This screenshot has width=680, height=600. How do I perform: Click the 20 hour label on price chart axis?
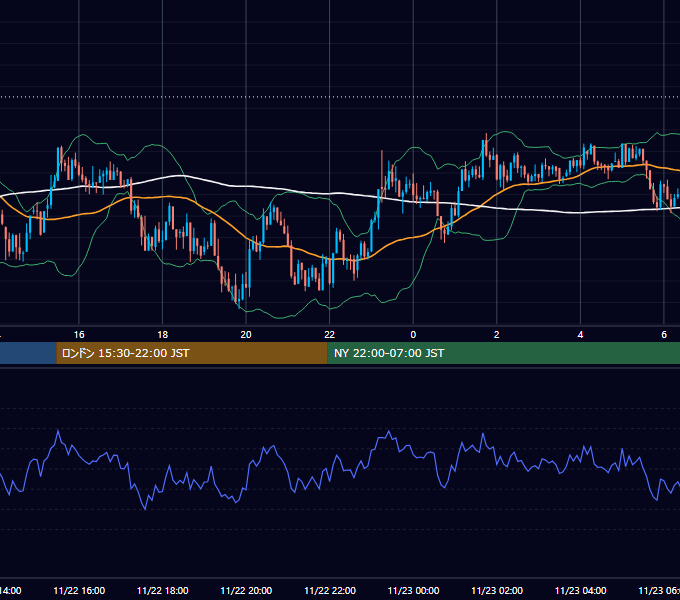[246, 335]
